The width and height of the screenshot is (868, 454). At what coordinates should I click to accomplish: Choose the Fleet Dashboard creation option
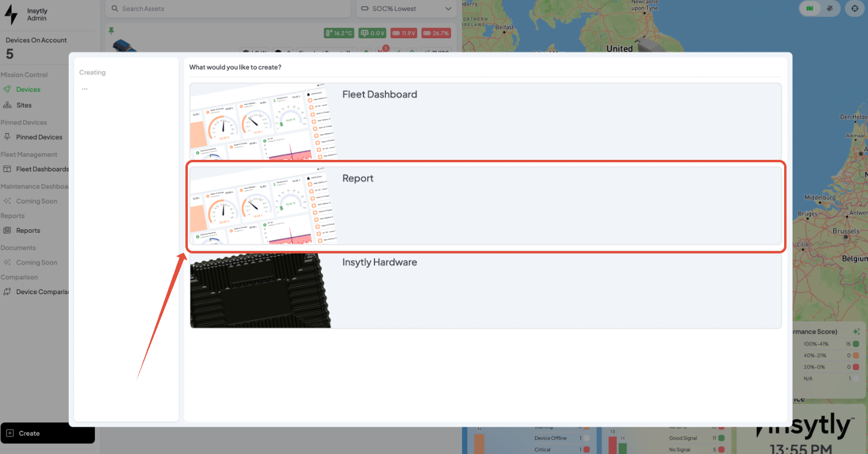coord(485,122)
